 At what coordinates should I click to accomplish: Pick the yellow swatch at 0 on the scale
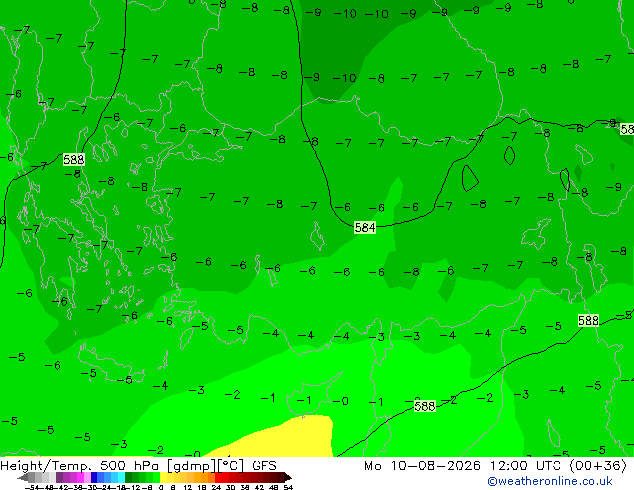point(163,477)
